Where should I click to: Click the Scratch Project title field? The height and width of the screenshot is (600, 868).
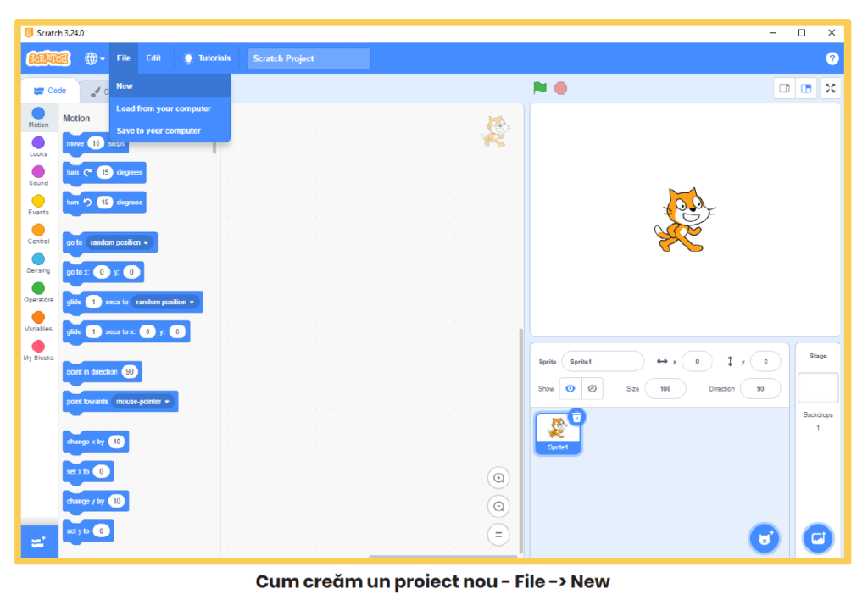309,58
